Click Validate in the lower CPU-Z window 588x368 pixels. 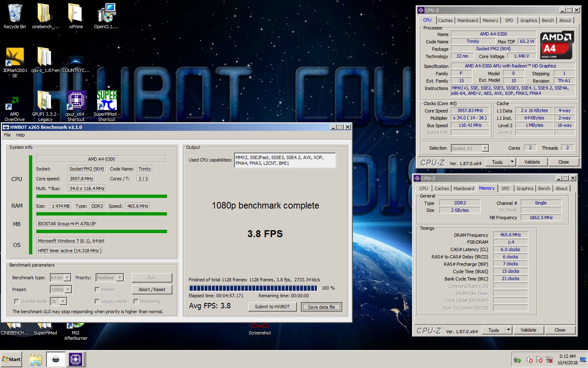tap(528, 330)
